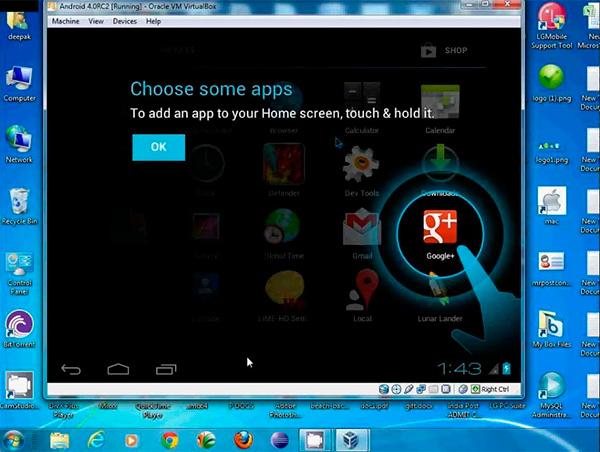Screen dimensions: 600x452
Task: Open the Help menu in VirtualBox
Action: tap(153, 21)
